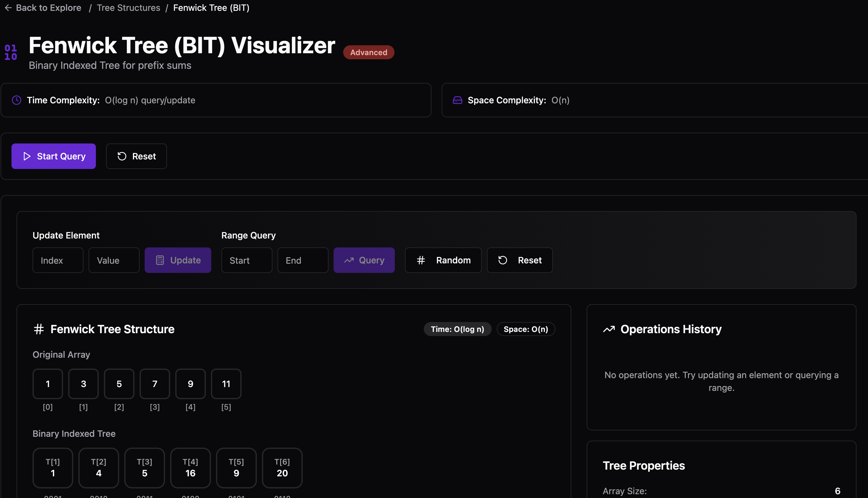The height and width of the screenshot is (498, 868).
Task: Click the Index input field under Update Element
Action: (x=57, y=260)
